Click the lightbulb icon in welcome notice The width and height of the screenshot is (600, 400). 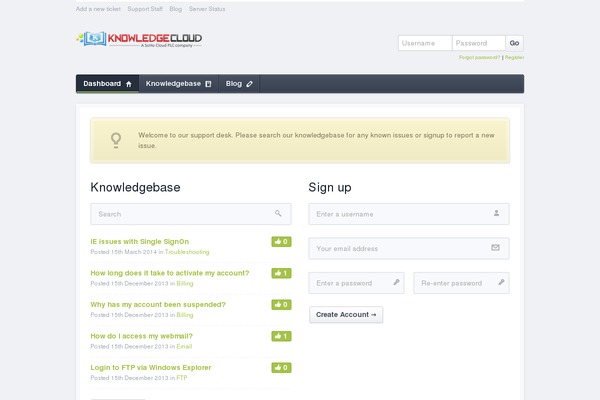116,140
